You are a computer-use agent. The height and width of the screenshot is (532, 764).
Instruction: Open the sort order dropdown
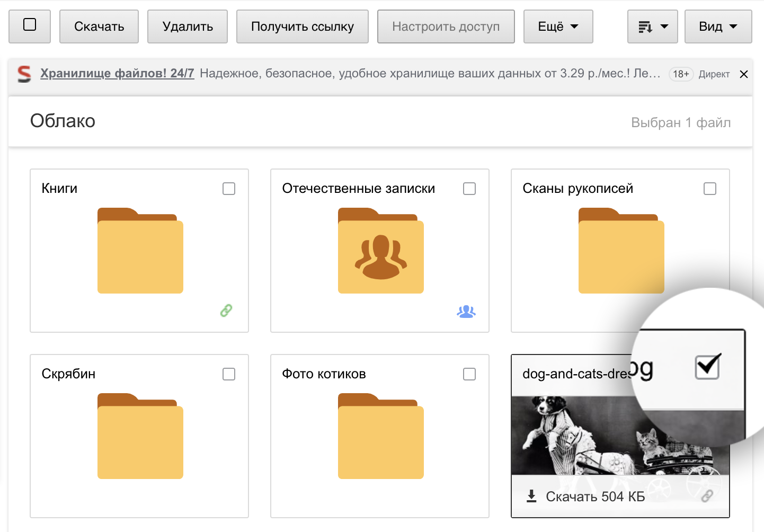653,26
